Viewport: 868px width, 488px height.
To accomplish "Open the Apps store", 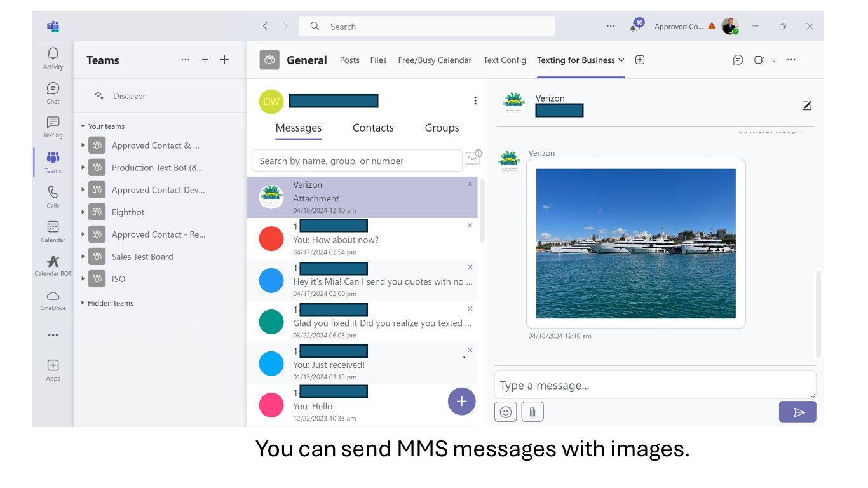I will pos(53,370).
